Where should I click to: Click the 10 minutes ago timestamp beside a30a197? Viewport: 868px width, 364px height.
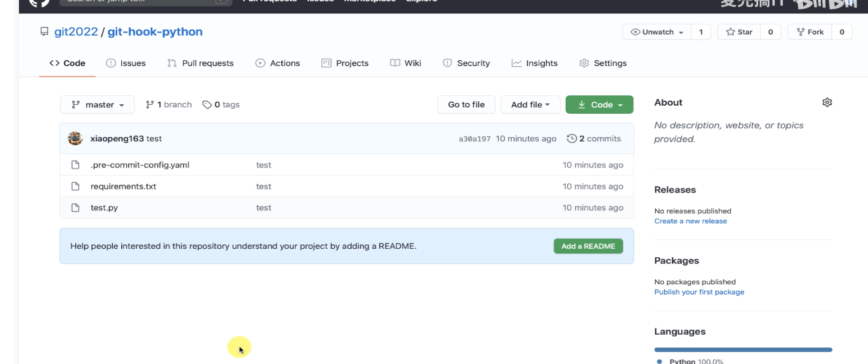(526, 139)
